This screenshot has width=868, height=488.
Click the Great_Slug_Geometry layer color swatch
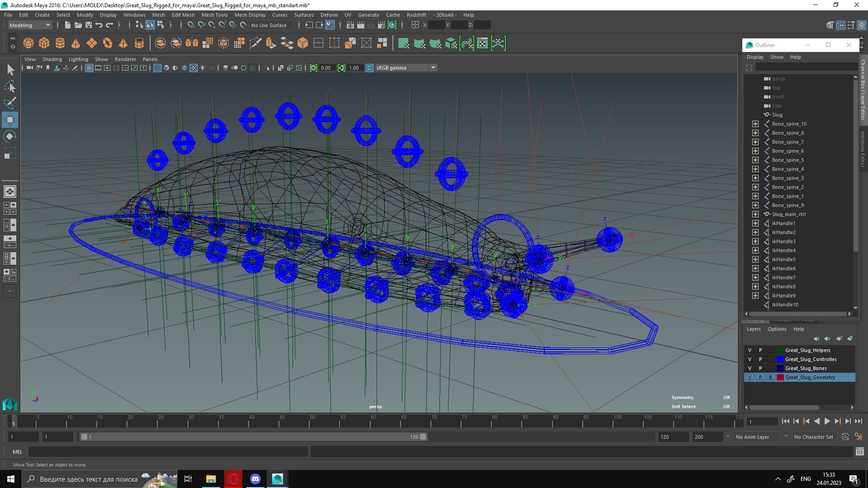tap(780, 377)
